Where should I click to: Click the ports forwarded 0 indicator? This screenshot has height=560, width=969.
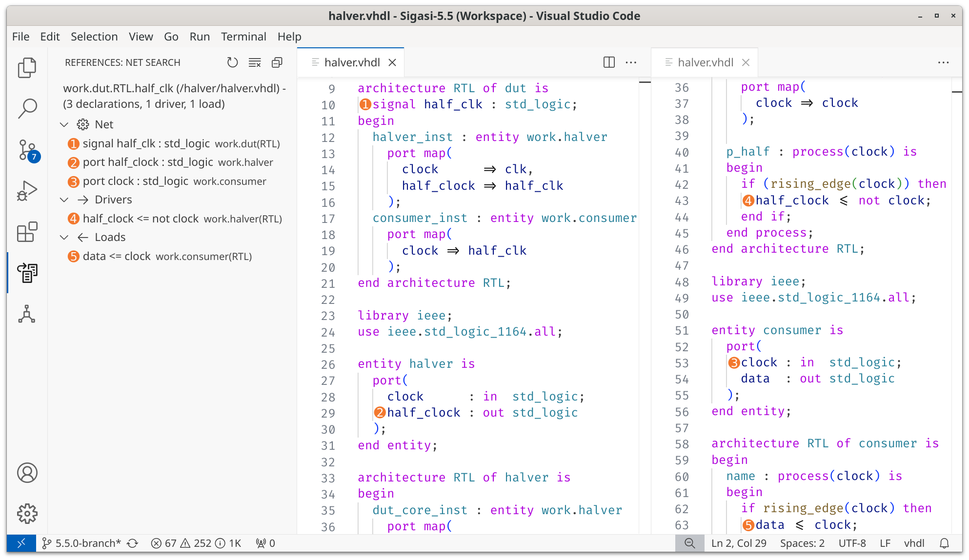point(266,543)
